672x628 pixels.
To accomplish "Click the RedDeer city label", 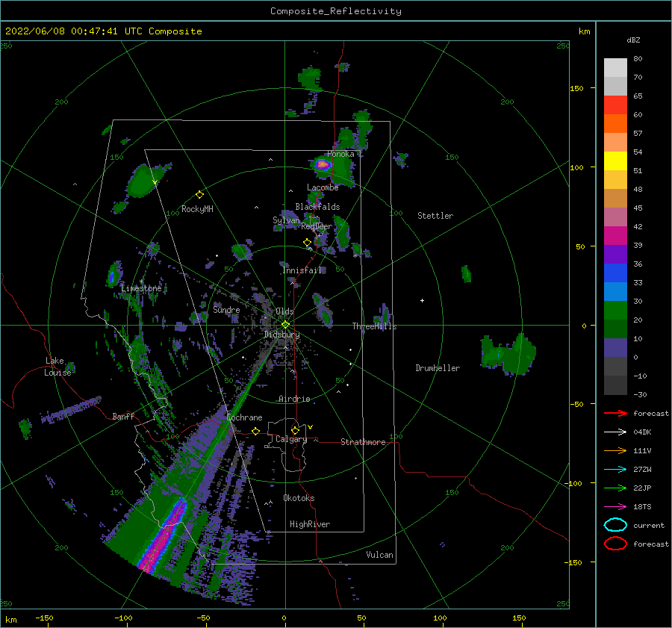I will (x=317, y=226).
